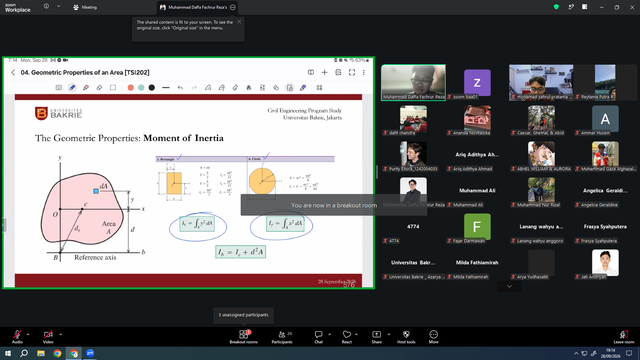Viewport: 640px width, 360px height.
Task: Click the plus icon in the note header
Action: coord(324,72)
